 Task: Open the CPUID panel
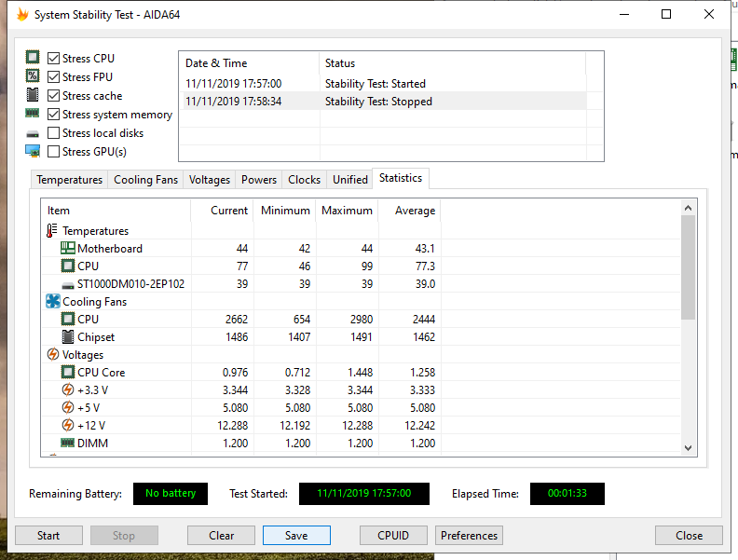(x=393, y=536)
